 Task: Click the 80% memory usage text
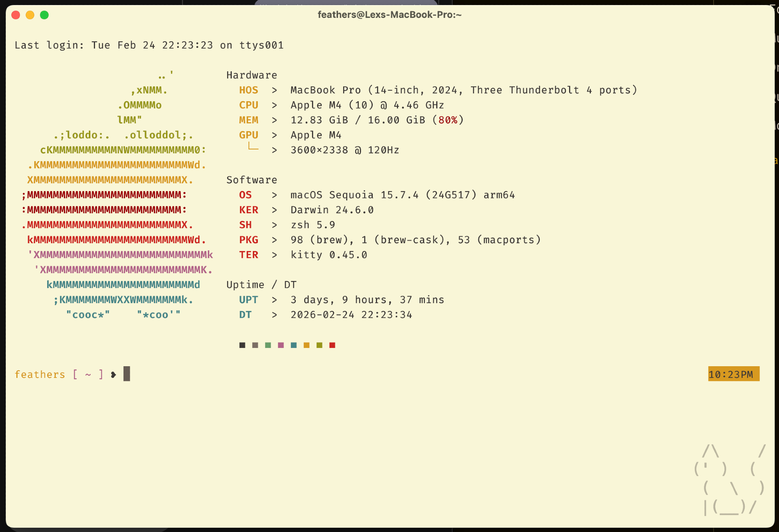(448, 120)
